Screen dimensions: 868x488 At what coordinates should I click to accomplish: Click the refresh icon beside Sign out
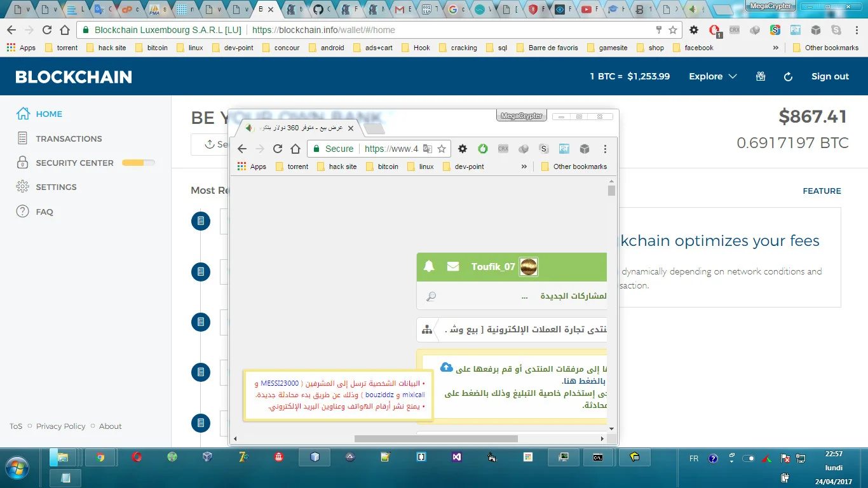[x=788, y=76]
